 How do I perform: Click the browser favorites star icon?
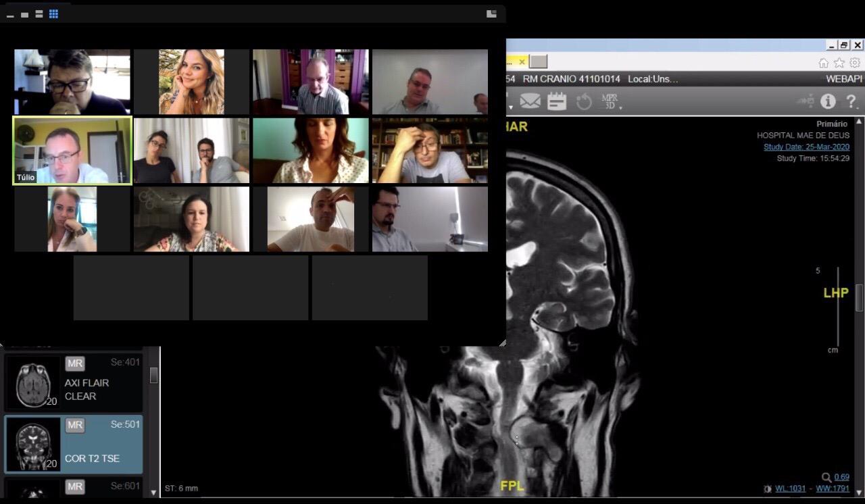(x=839, y=63)
